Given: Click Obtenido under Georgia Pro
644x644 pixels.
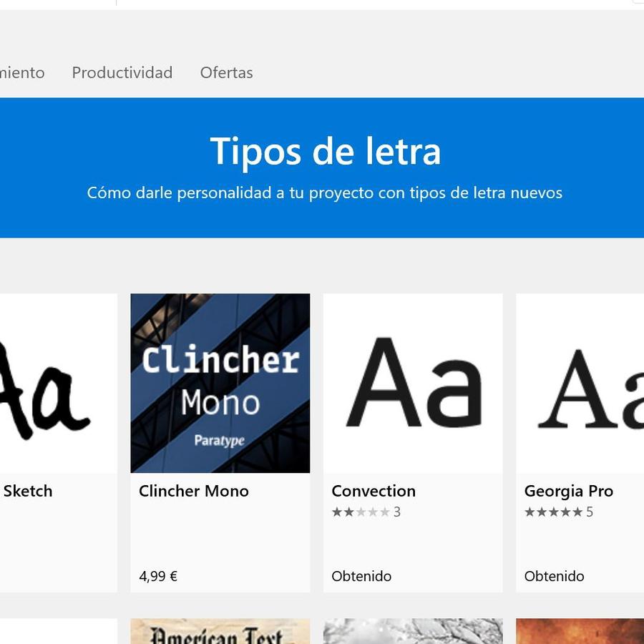Looking at the screenshot, I should pyautogui.click(x=554, y=576).
